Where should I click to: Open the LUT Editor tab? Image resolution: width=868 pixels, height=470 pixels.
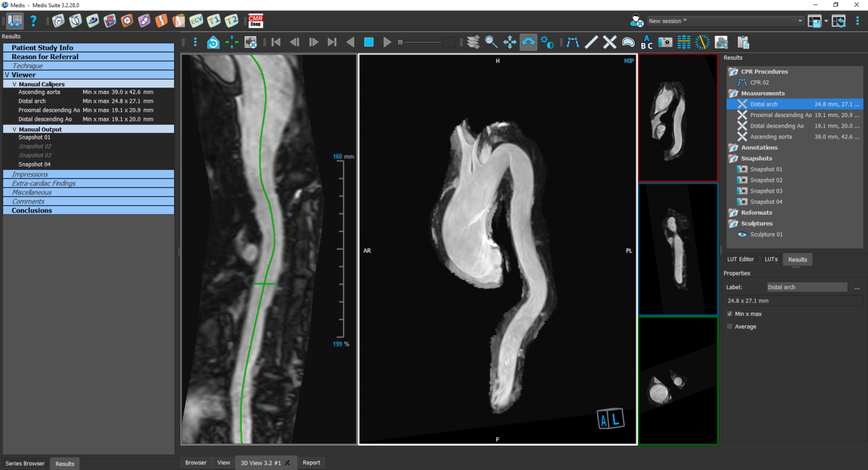tap(740, 259)
